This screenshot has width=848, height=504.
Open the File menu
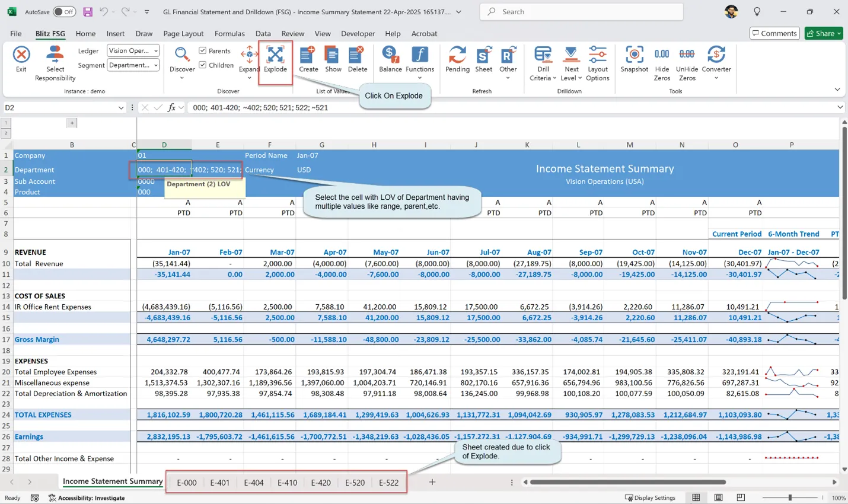pos(16,34)
